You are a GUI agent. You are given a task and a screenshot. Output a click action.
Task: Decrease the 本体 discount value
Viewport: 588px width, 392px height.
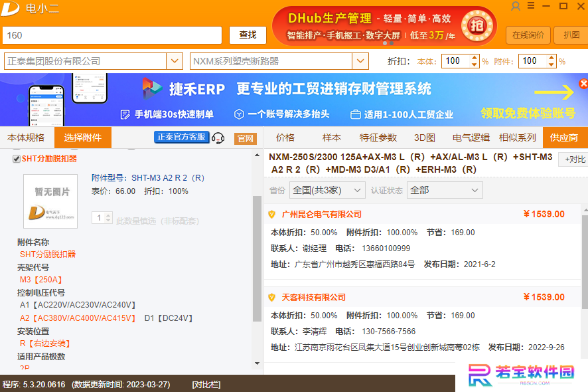475,64
